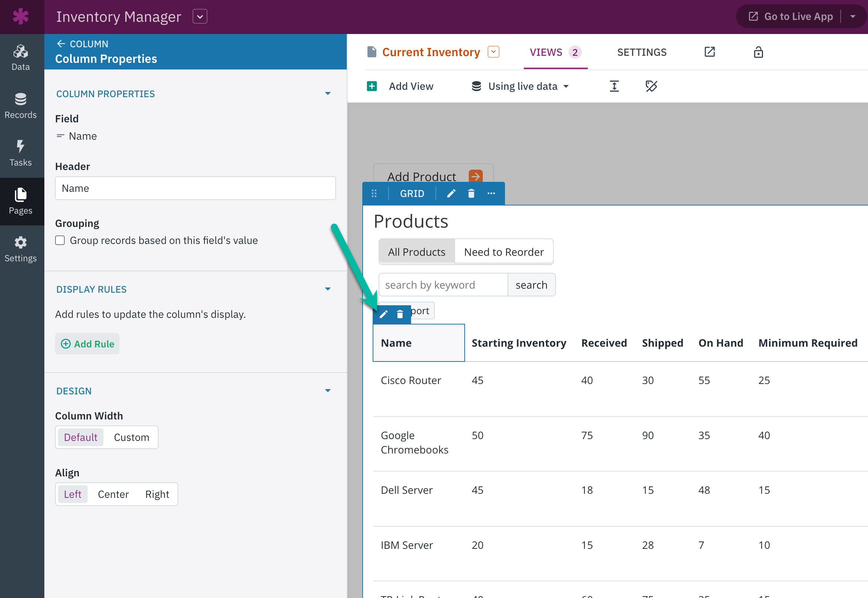Image resolution: width=868 pixels, height=598 pixels.
Task: Click the search button
Action: tap(531, 285)
